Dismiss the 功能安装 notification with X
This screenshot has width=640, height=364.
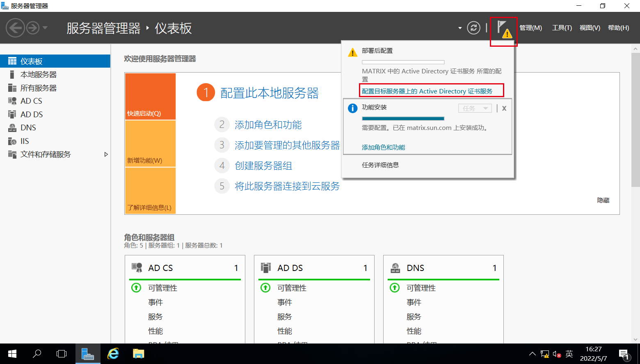[x=504, y=108]
